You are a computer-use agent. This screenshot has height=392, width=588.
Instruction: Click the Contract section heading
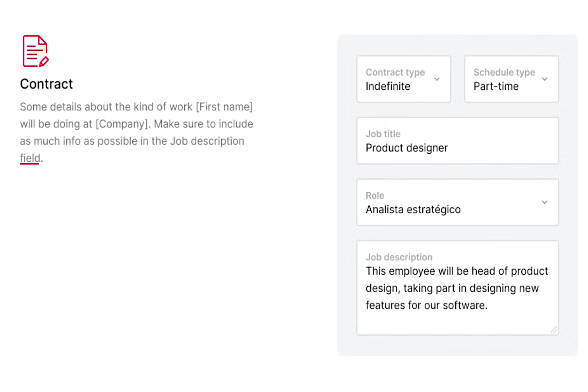[x=46, y=84]
